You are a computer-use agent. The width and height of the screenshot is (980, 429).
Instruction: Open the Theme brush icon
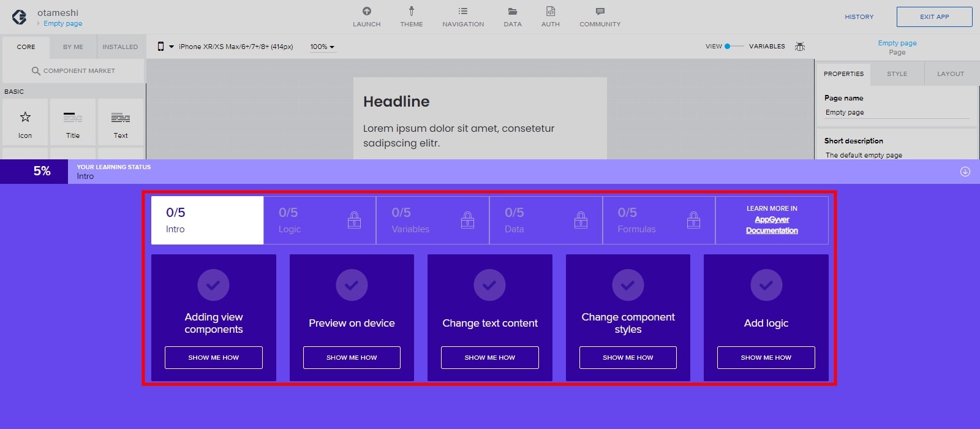[x=411, y=12]
